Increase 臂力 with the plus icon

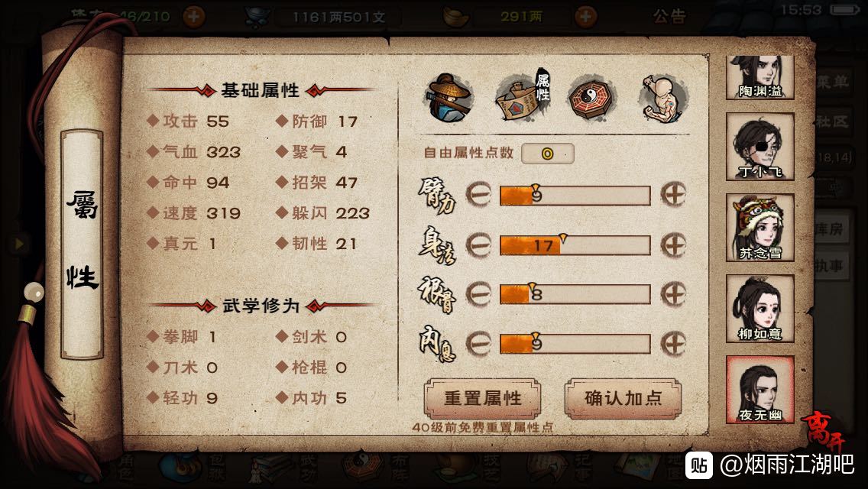coord(673,194)
